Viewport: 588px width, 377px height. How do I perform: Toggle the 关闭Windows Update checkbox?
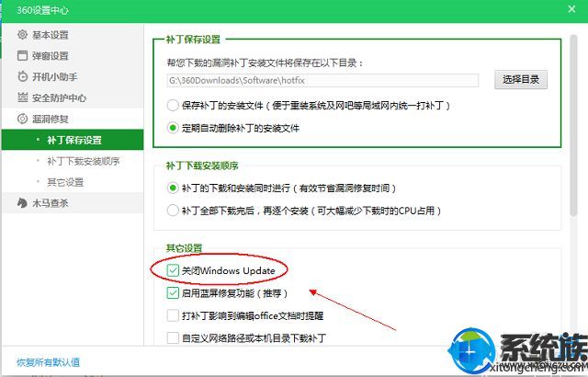pos(173,270)
